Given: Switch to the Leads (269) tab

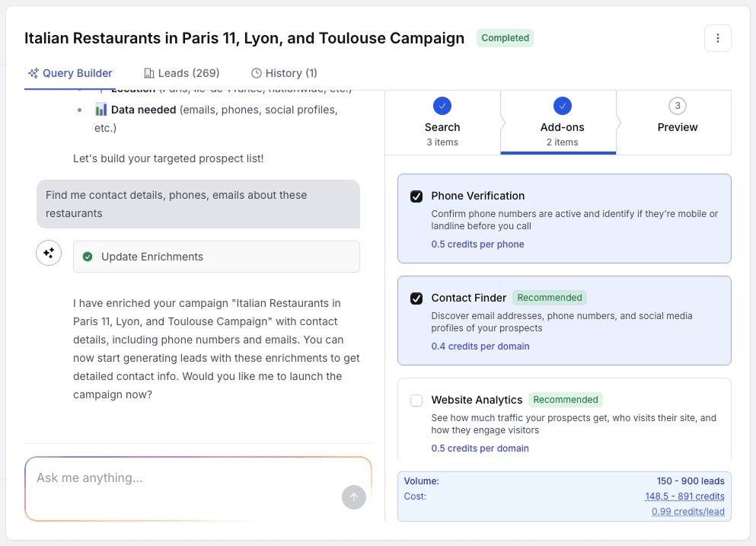Looking at the screenshot, I should point(181,73).
